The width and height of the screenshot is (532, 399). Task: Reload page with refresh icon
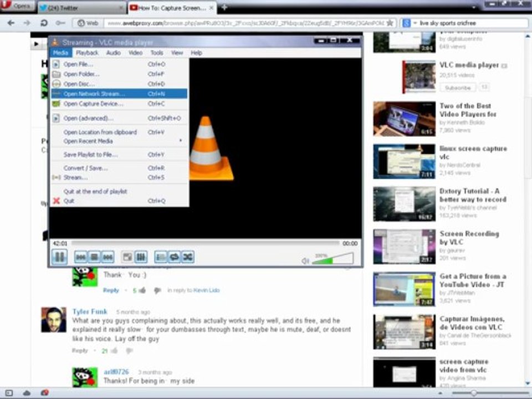(44, 23)
